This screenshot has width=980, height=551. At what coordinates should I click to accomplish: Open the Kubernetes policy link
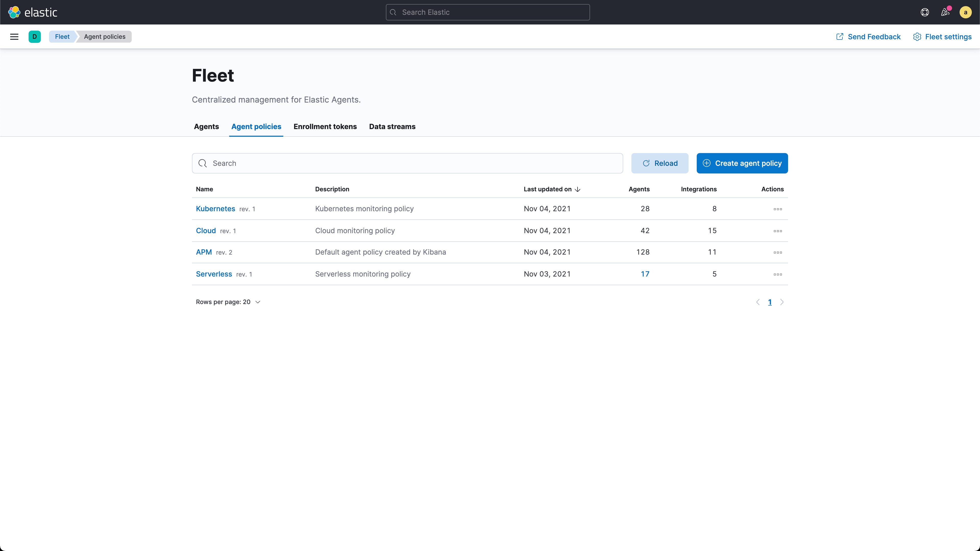coord(215,209)
